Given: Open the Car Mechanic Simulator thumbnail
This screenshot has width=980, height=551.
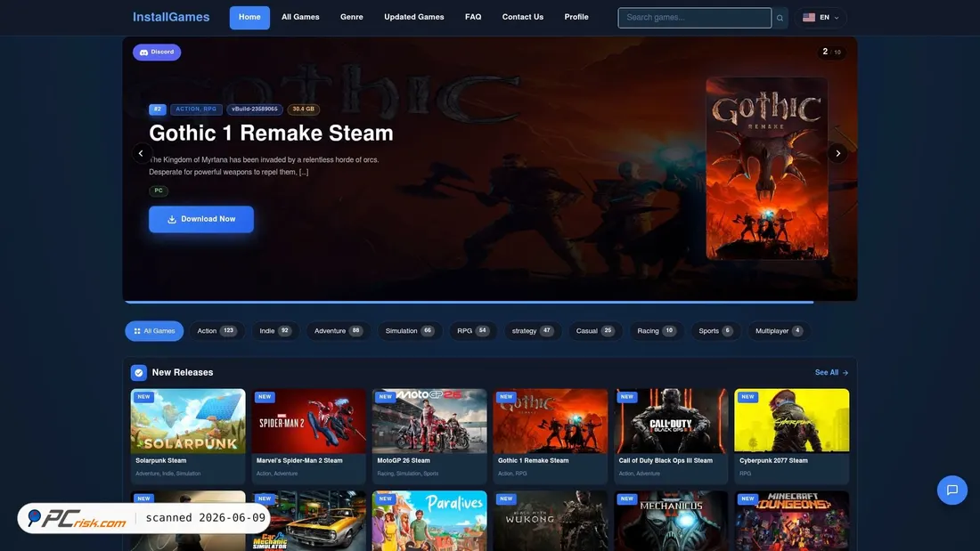Looking at the screenshot, I should tap(309, 521).
